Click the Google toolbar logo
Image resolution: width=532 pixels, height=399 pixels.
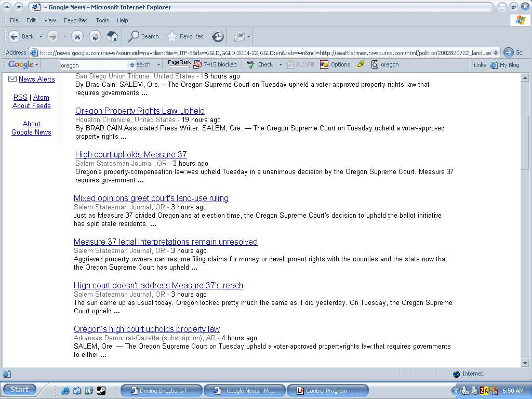point(21,64)
